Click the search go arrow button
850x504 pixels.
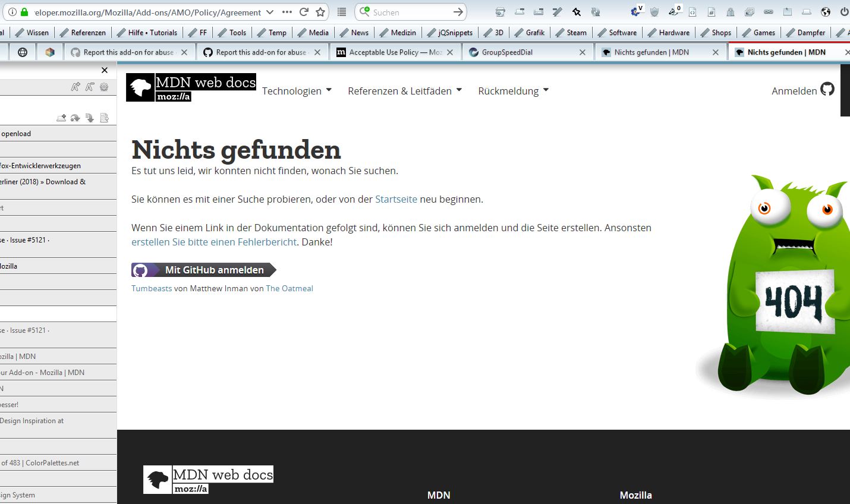[458, 12]
